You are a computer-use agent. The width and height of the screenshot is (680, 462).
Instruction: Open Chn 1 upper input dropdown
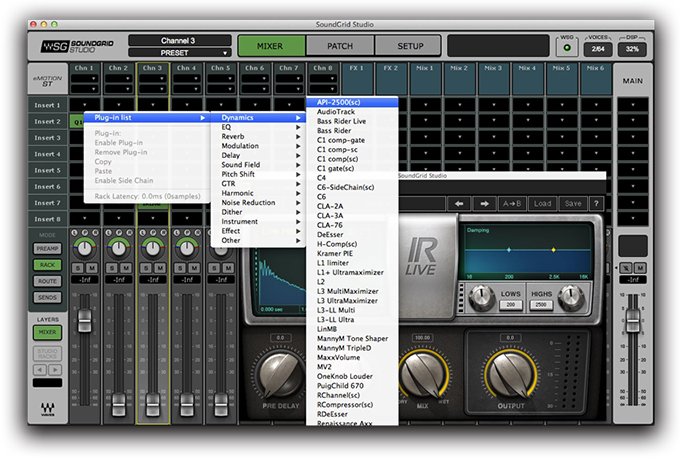tap(85, 79)
